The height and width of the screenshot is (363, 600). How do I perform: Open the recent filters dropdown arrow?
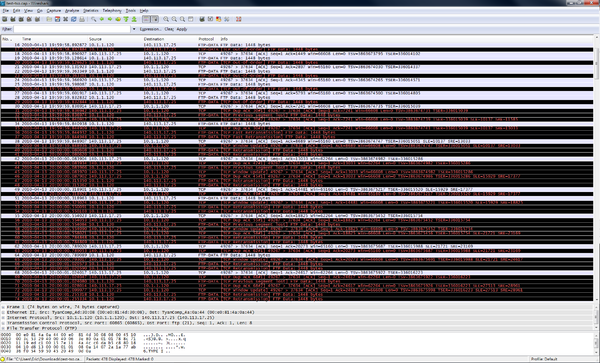pos(134,29)
